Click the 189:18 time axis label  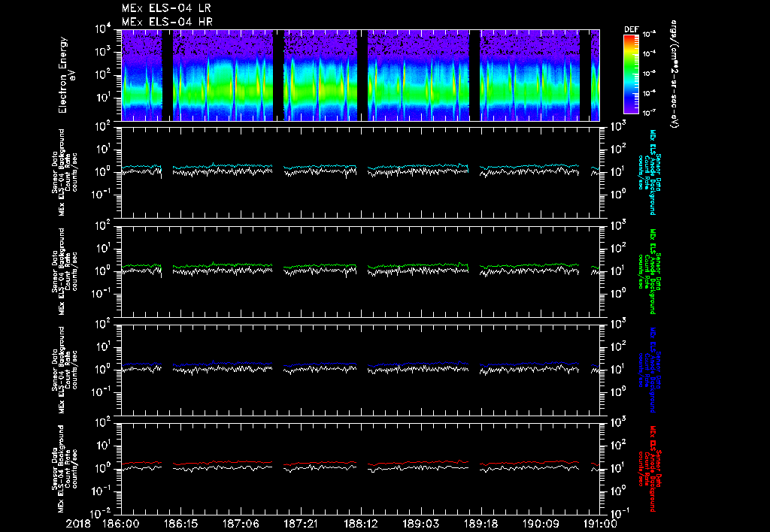coord(480,524)
